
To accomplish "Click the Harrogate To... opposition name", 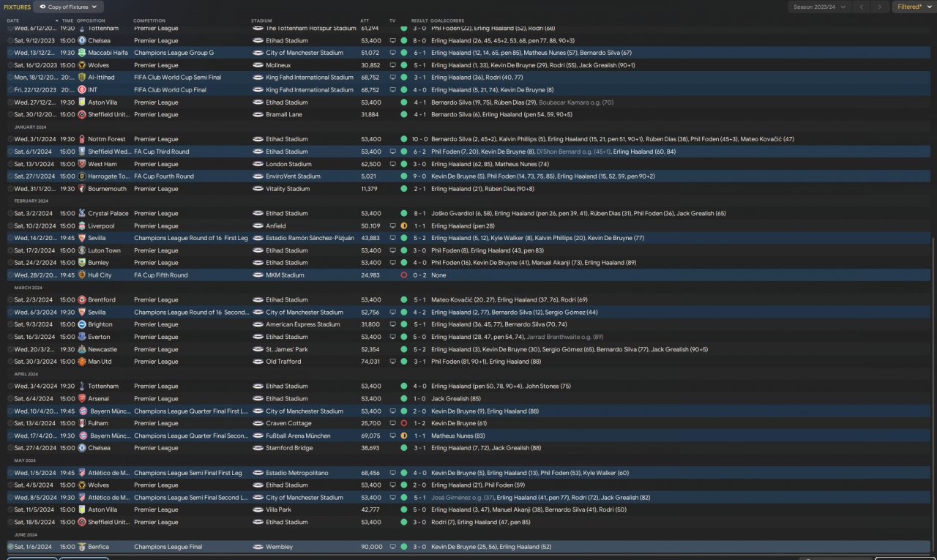I will click(109, 176).
